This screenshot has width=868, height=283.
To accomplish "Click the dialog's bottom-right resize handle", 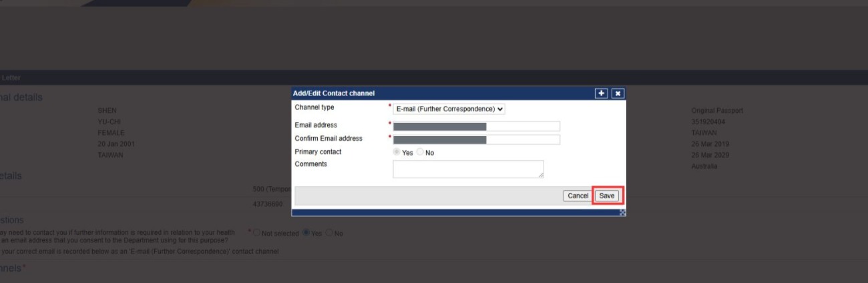I will coord(622,212).
